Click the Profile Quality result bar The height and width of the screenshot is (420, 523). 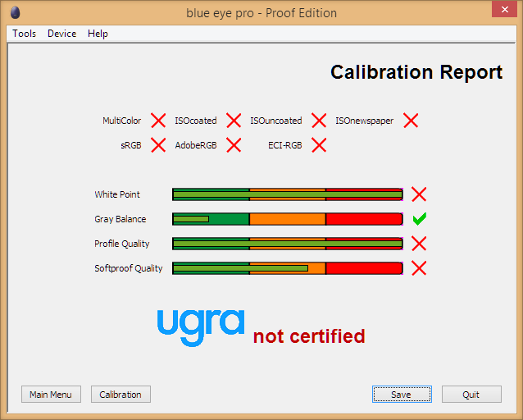coord(288,244)
